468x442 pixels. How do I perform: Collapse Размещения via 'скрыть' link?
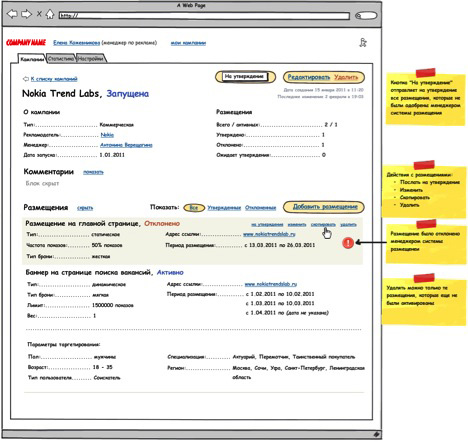click(85, 208)
